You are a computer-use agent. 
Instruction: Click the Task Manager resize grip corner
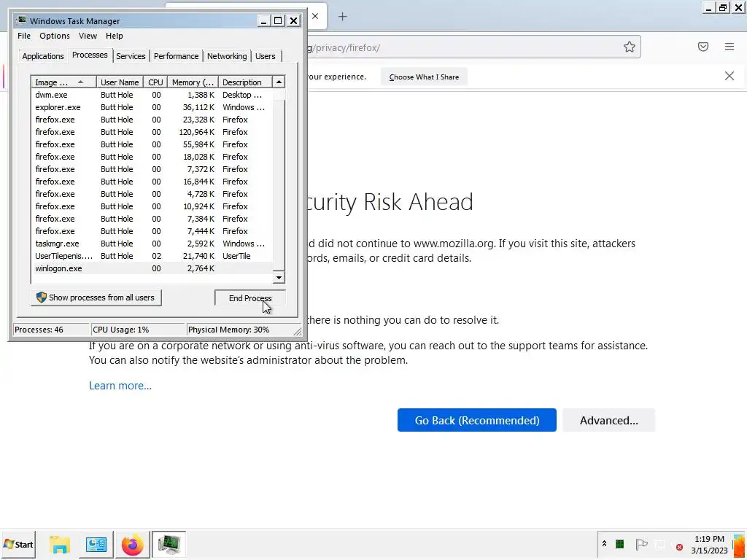[298, 331]
